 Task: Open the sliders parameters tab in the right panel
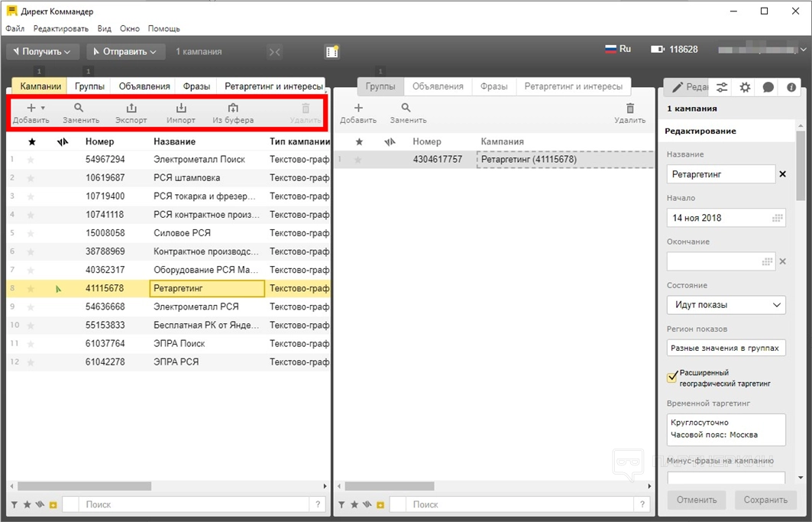tap(721, 87)
